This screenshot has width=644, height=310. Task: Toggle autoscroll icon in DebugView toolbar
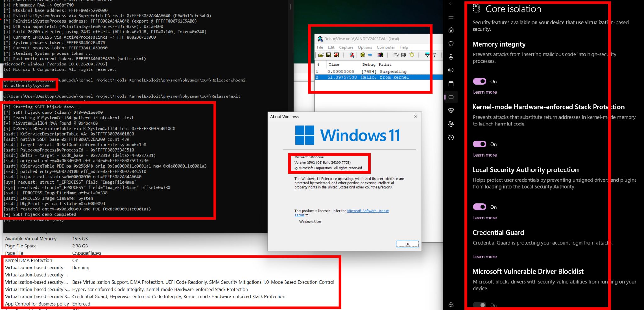tap(404, 55)
